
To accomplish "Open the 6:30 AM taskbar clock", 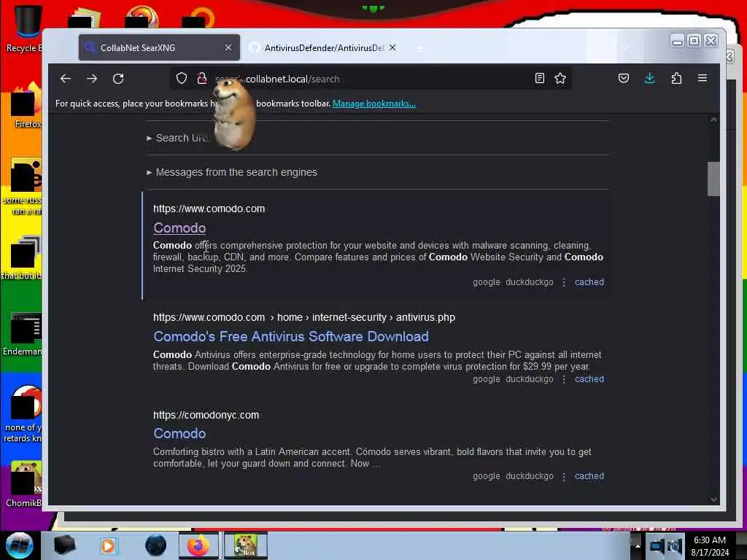I will click(710, 546).
